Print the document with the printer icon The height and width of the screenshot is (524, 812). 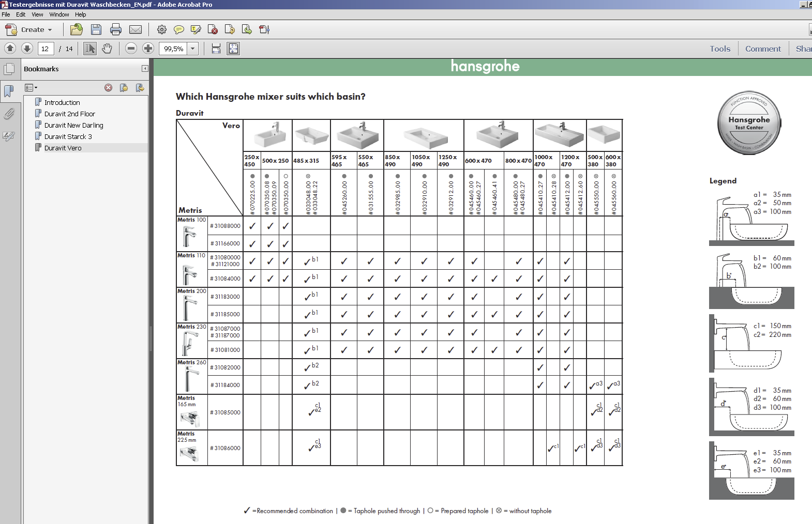[116, 29]
